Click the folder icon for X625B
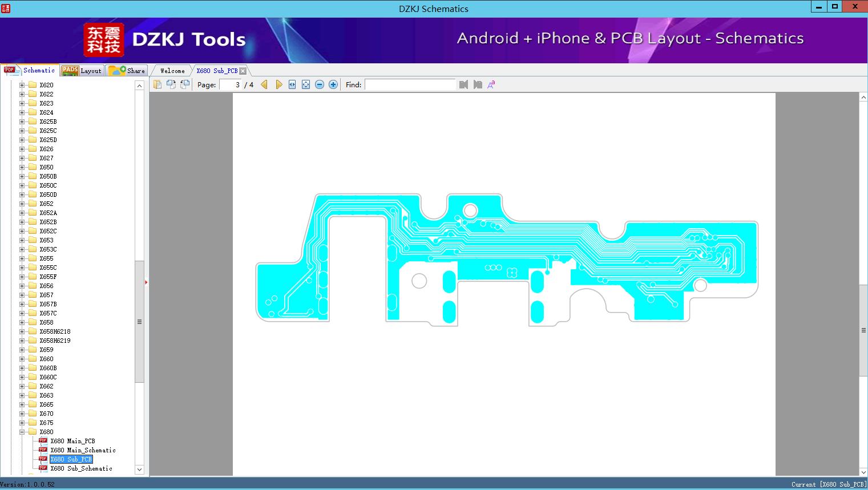This screenshot has width=868, height=490. [33, 122]
